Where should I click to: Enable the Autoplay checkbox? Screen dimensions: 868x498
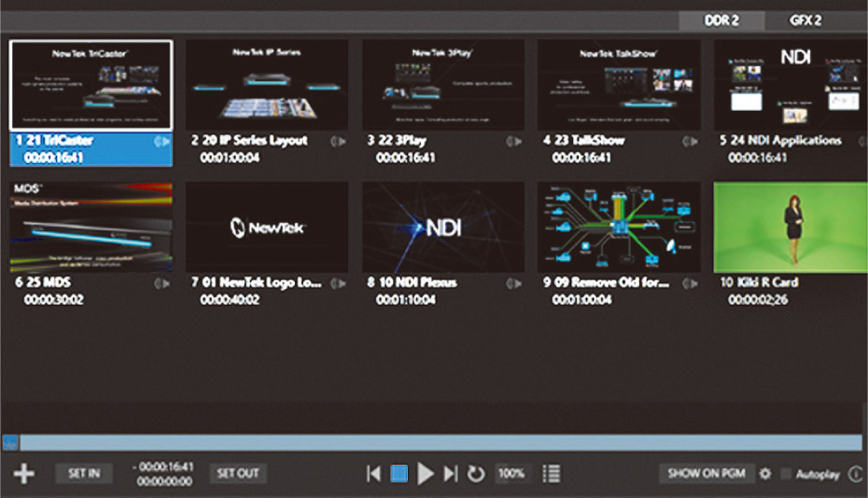coord(786,474)
